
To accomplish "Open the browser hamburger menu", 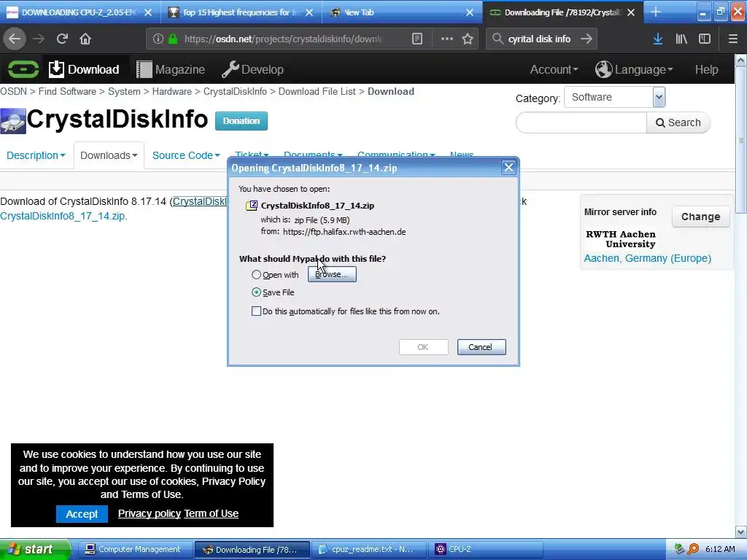I will pos(733,39).
